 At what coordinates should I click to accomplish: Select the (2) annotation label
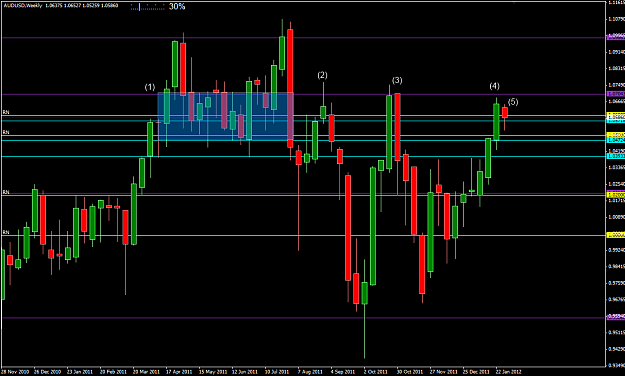point(322,75)
